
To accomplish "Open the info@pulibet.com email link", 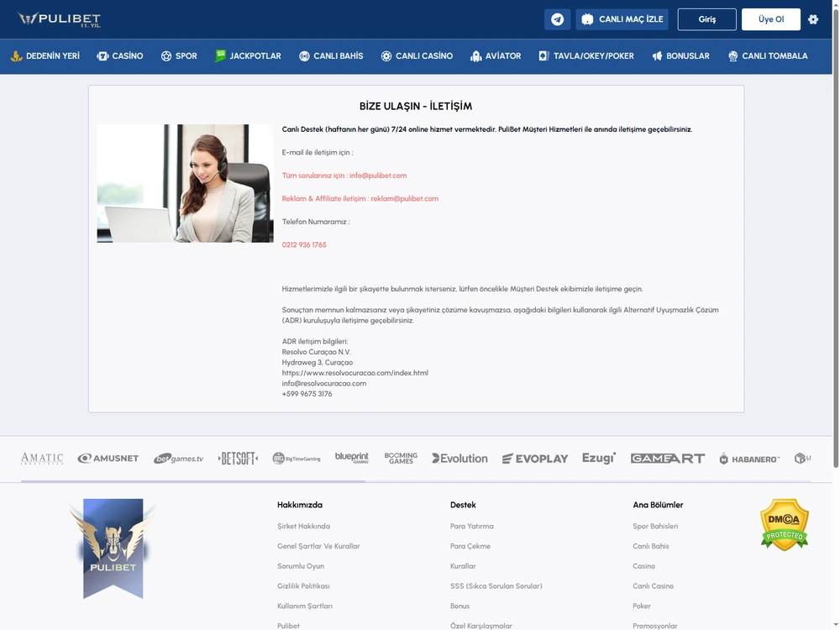I will 378,176.
